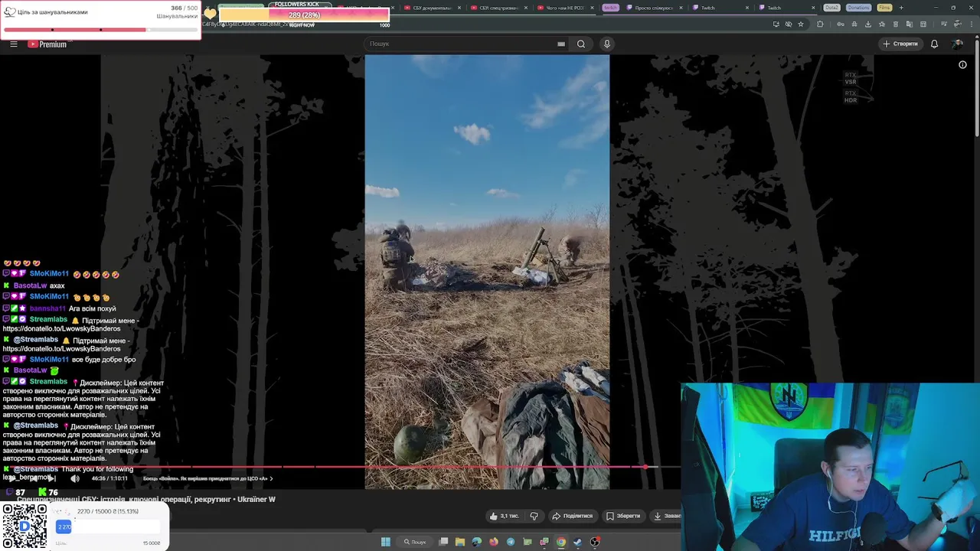The height and width of the screenshot is (551, 980).
Task: Mute the video volume
Action: click(75, 478)
